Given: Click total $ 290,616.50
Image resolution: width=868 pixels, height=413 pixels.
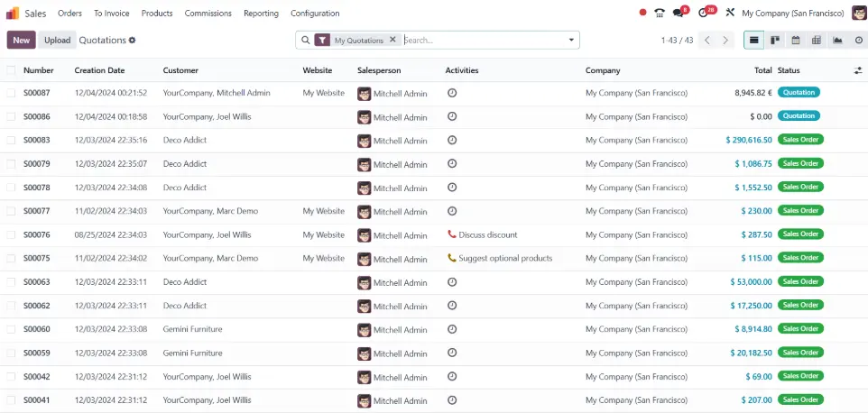Looking at the screenshot, I should click(749, 140).
